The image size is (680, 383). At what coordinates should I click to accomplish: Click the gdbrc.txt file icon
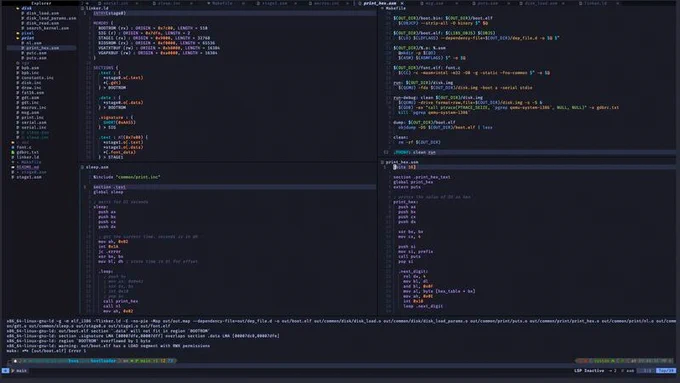click(13, 152)
